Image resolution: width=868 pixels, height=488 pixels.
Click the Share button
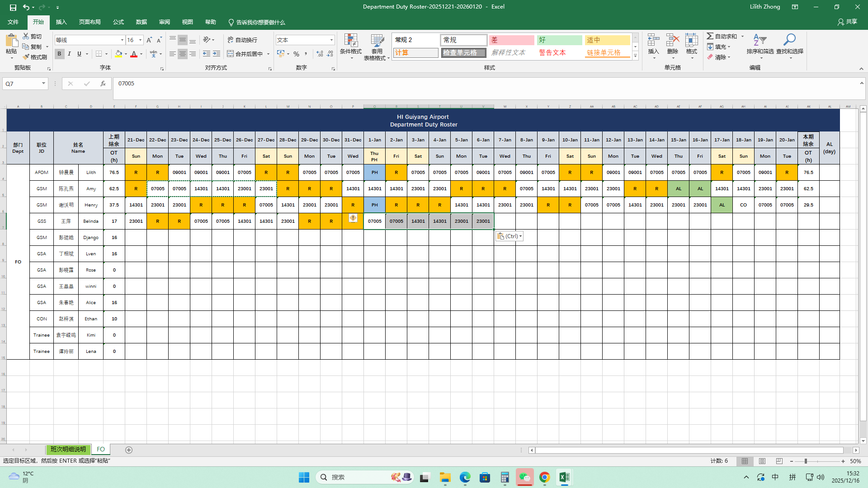tap(847, 22)
